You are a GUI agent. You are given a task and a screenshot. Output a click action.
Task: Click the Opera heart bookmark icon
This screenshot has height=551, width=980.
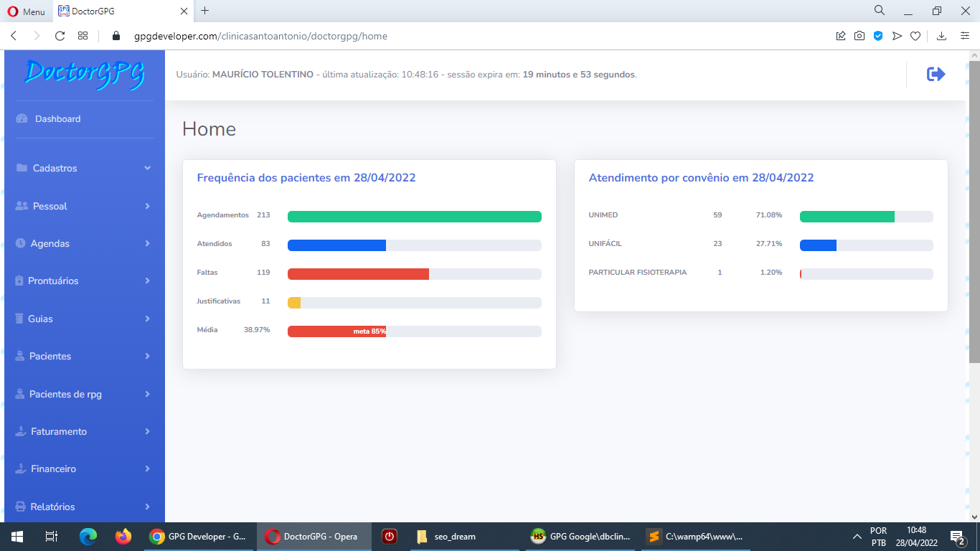[x=915, y=36]
